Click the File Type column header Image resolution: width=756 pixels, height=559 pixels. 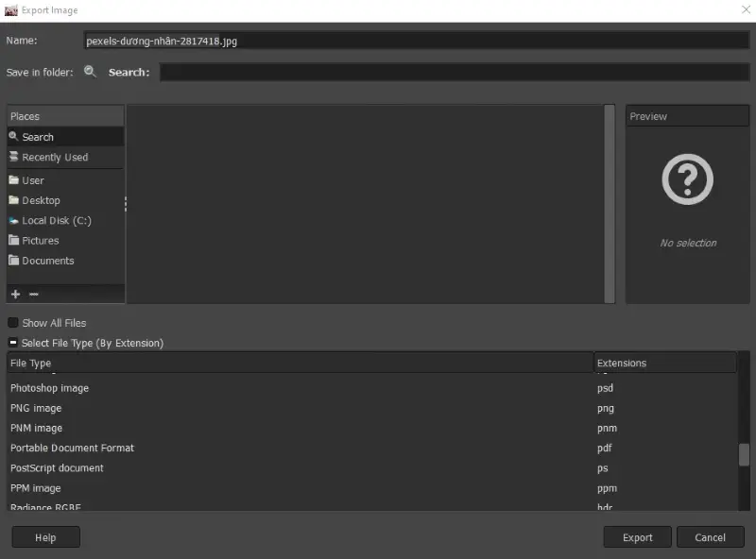(300, 363)
